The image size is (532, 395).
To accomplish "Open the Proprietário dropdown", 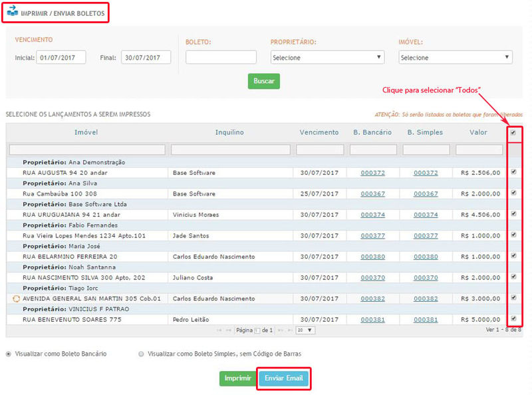I will [x=327, y=58].
